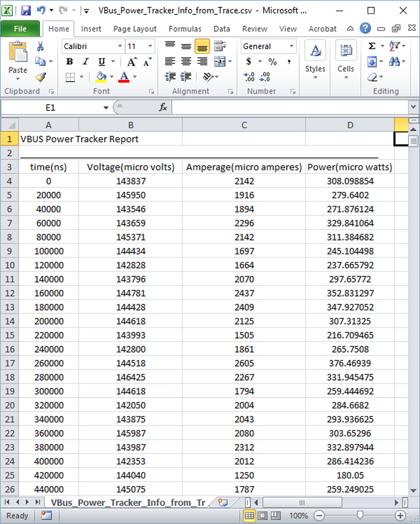Open the Name Box dropdown arrow
The height and width of the screenshot is (524, 420).
tap(106, 107)
